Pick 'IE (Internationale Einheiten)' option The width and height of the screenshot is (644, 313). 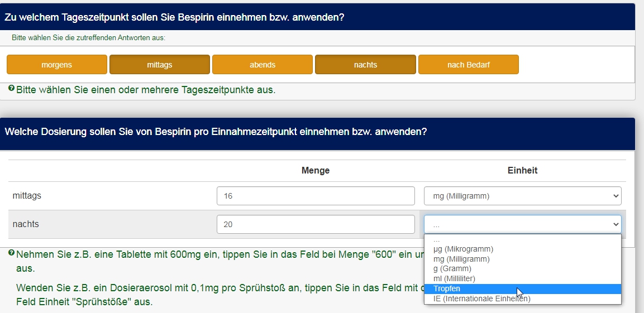click(x=481, y=298)
